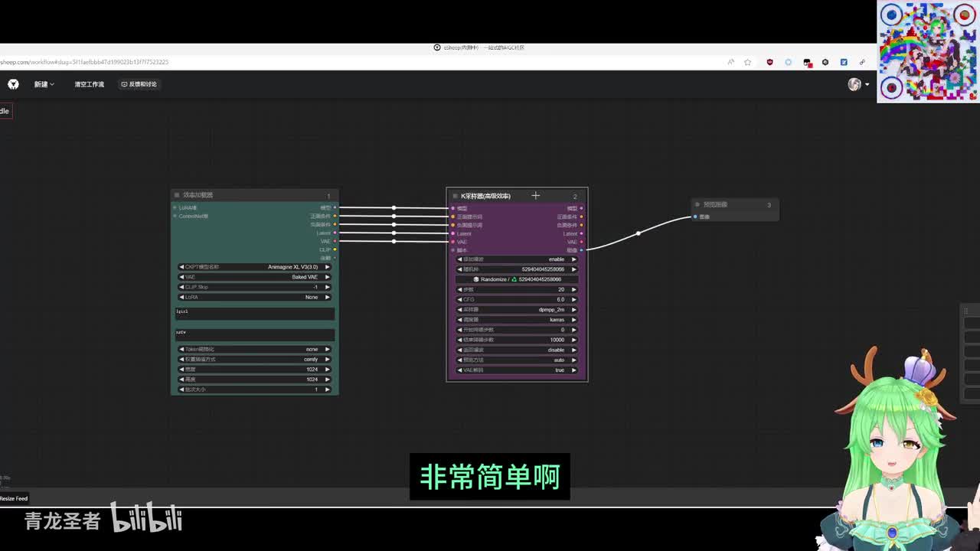The height and width of the screenshot is (551, 980).
Task: Collapse the 效率加载器 node via its title dot
Action: (x=177, y=195)
